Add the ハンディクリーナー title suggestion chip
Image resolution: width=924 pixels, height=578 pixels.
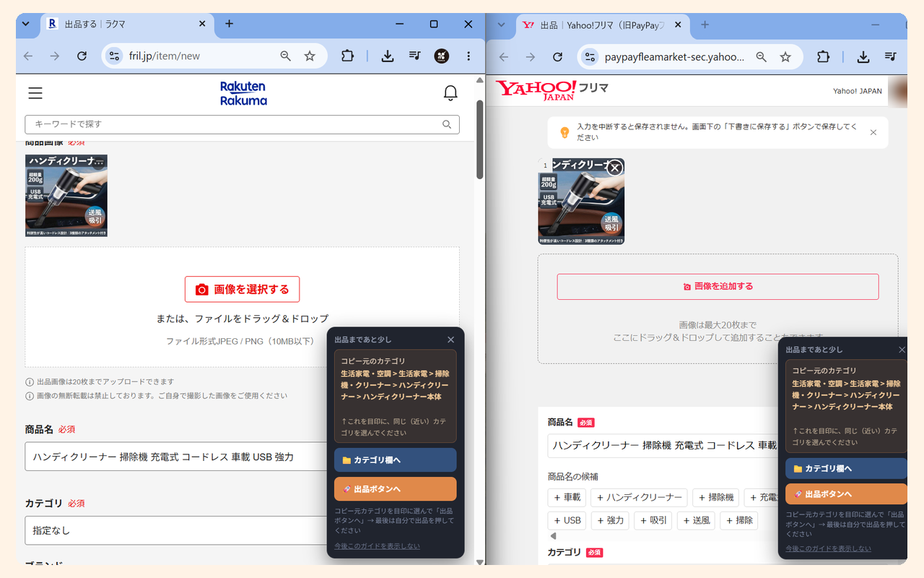[639, 497]
